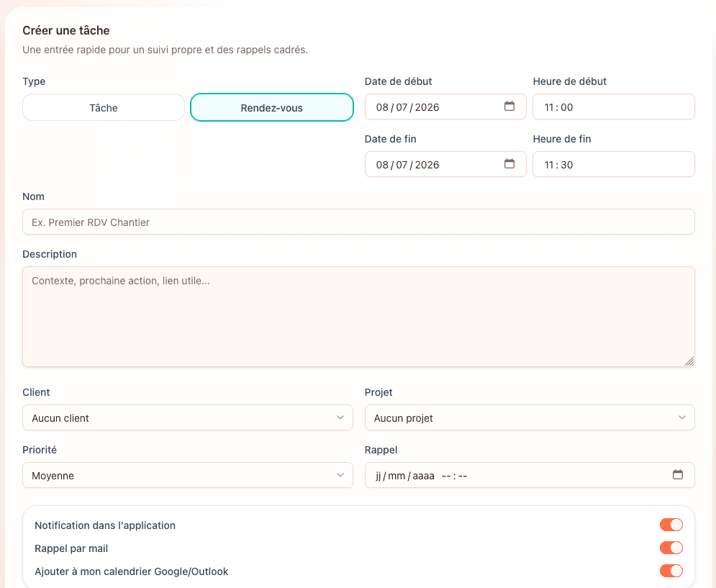Click the Date de début value 08/07/2026
This screenshot has height=588, width=716.
(407, 107)
